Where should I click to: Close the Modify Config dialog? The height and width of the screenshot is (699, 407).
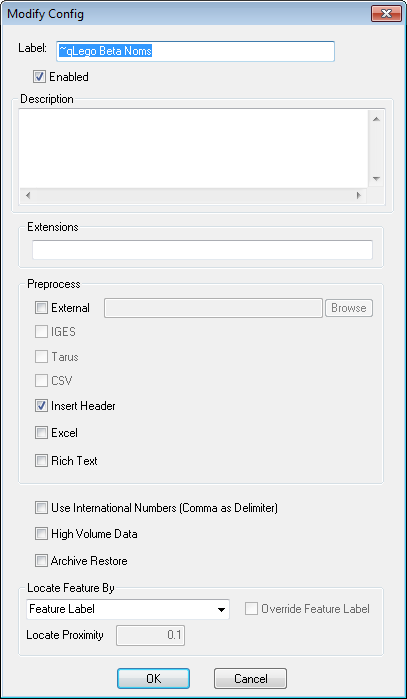pyautogui.click(x=386, y=13)
